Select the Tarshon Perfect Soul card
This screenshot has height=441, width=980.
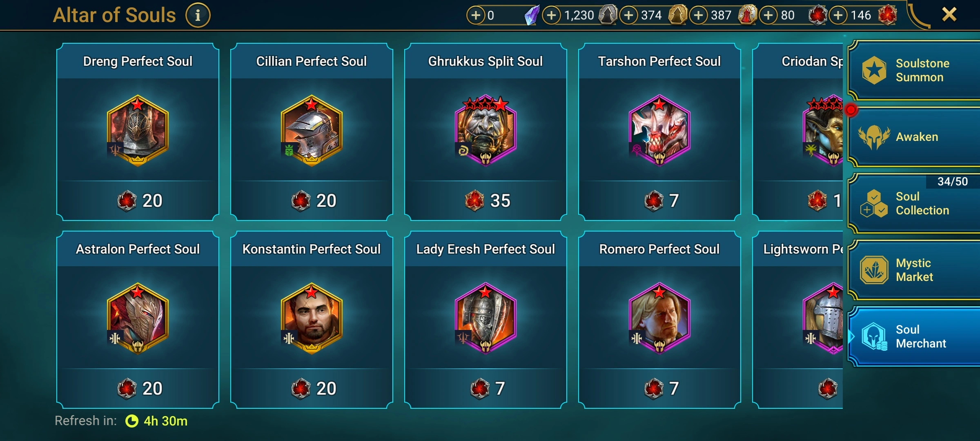(x=659, y=131)
